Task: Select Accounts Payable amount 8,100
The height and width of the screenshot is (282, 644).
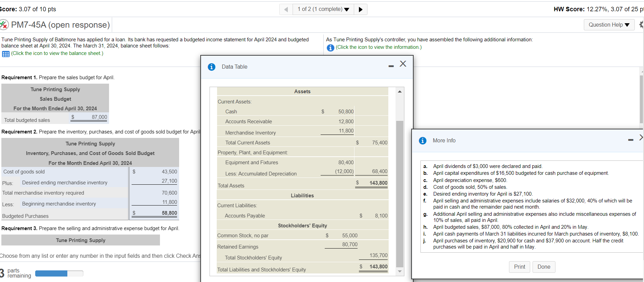Action: (381, 216)
